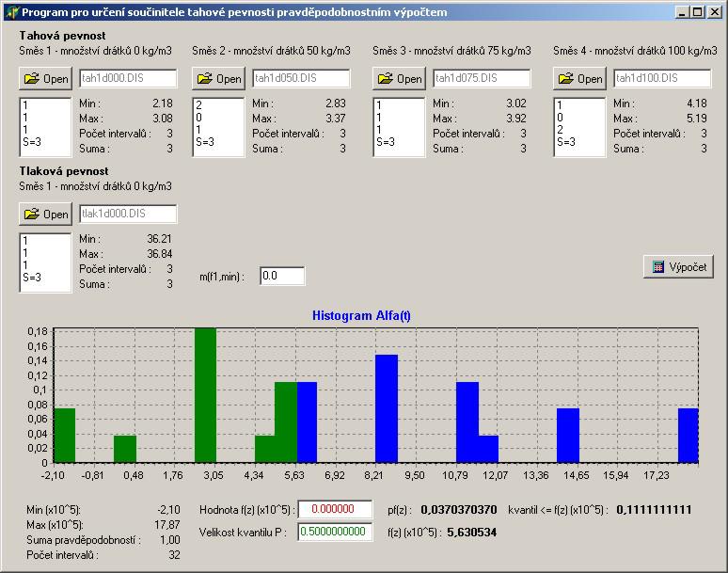Screen dimensions: 728x573
Task: Click folder icon on Směs 4 Open
Action: coord(566,78)
